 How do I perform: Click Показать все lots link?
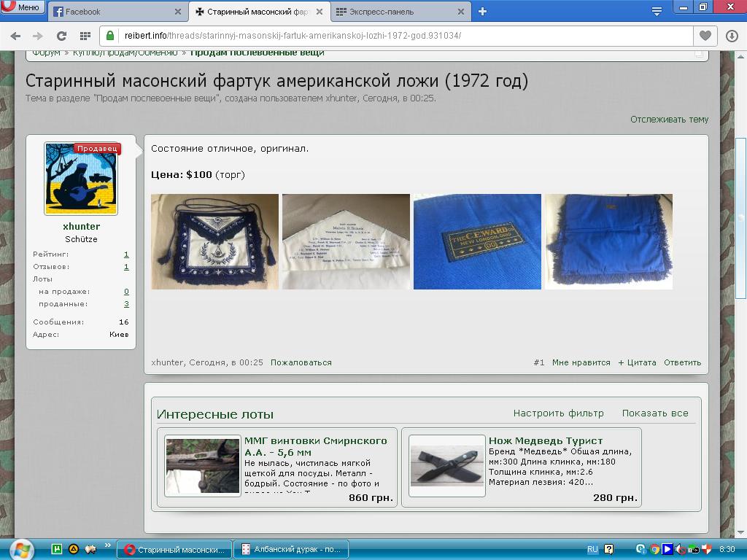(655, 413)
